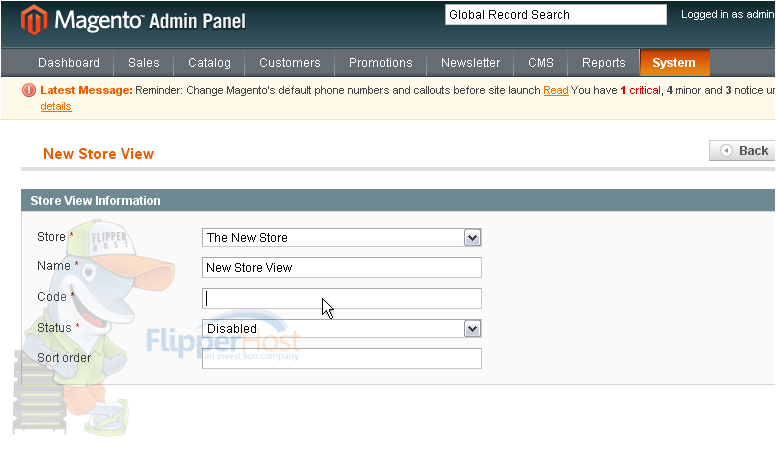Click the New Store View page heading
Viewport: 776px width, 450px height.
(x=98, y=154)
